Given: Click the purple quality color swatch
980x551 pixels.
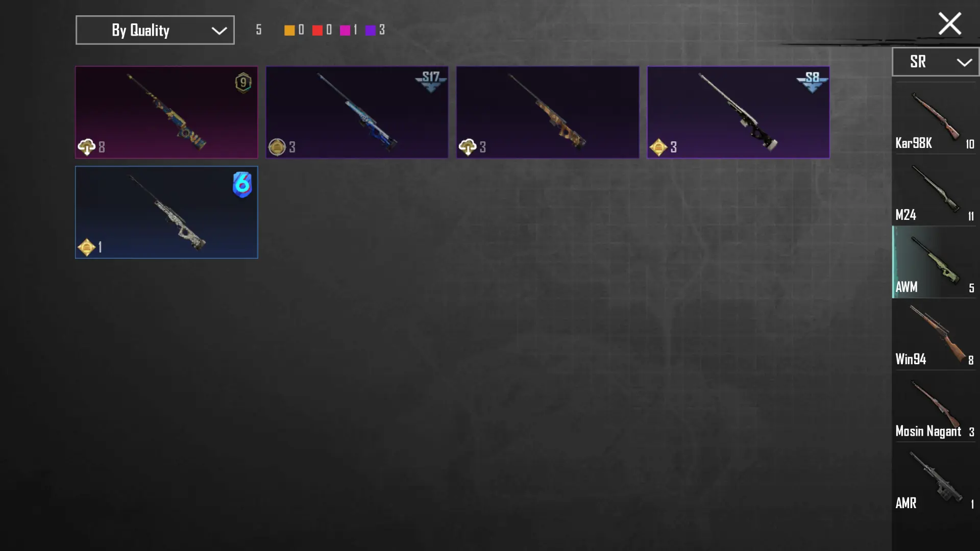Looking at the screenshot, I should click(x=371, y=30).
